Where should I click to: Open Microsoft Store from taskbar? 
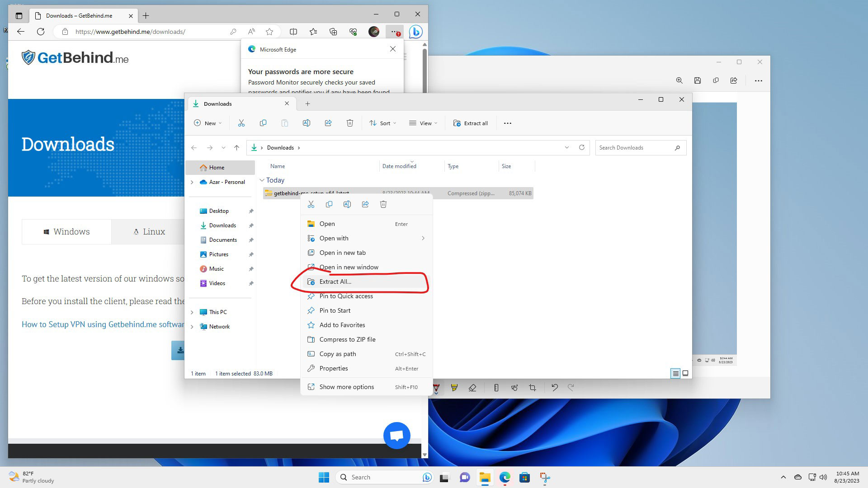click(x=524, y=477)
